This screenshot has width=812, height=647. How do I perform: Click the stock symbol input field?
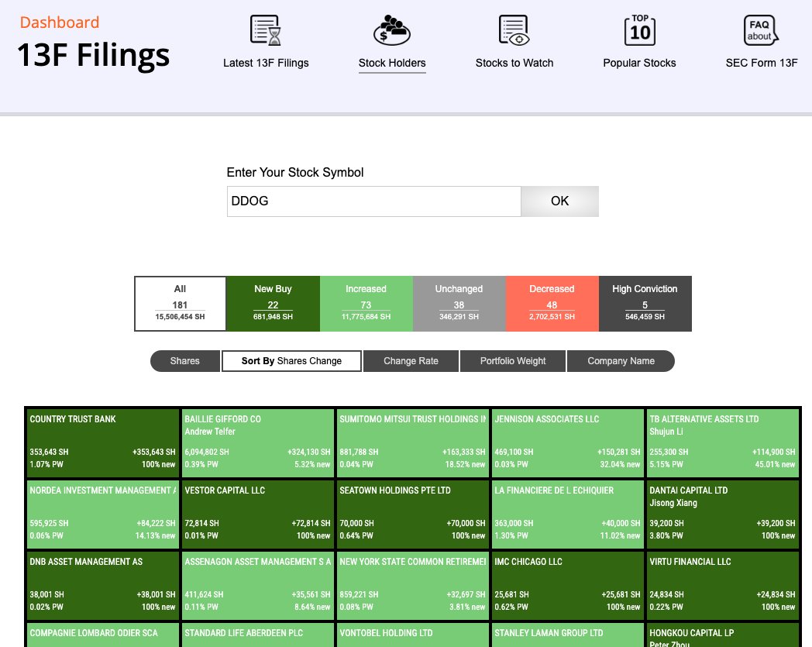[373, 201]
